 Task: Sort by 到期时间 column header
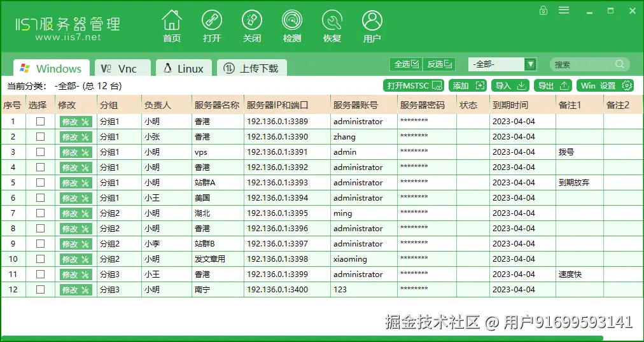522,105
